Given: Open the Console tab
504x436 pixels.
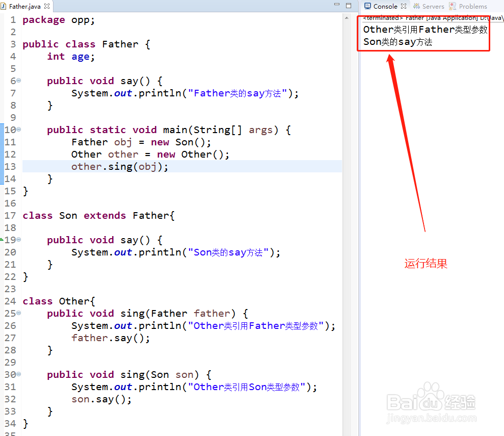Looking at the screenshot, I should (x=385, y=6).
